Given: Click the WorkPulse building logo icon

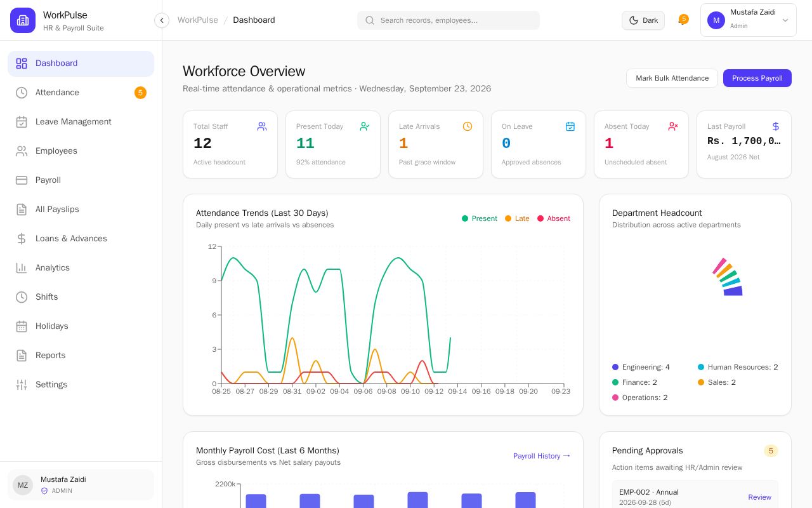Looking at the screenshot, I should (23, 20).
